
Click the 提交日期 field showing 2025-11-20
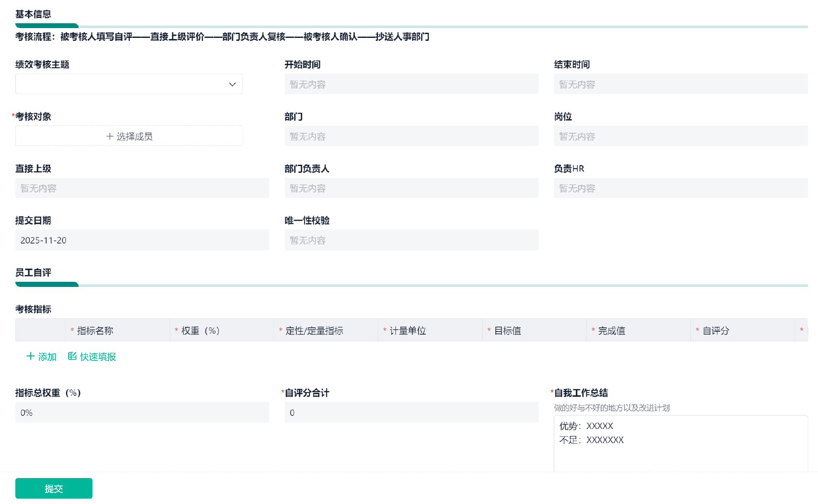[x=142, y=240]
